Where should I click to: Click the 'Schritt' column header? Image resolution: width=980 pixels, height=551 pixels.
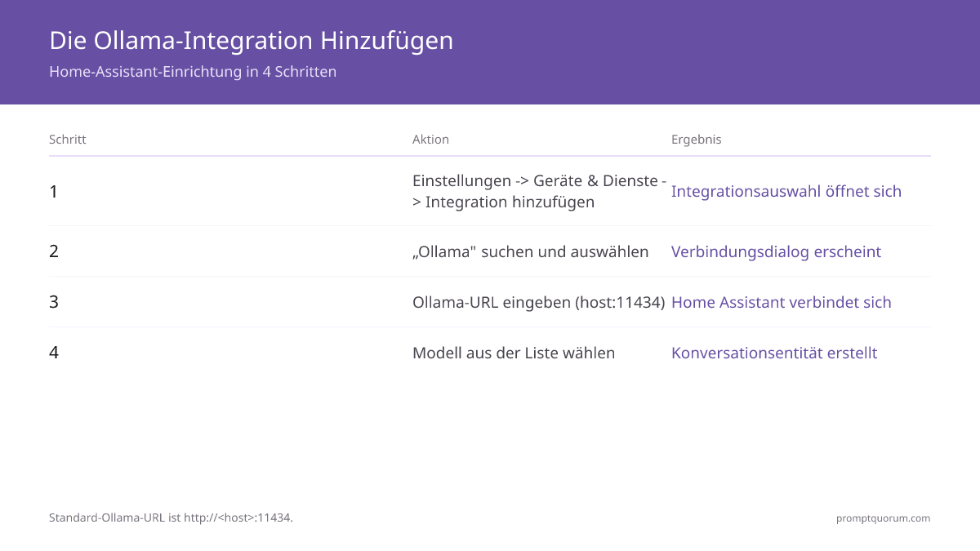coord(68,140)
